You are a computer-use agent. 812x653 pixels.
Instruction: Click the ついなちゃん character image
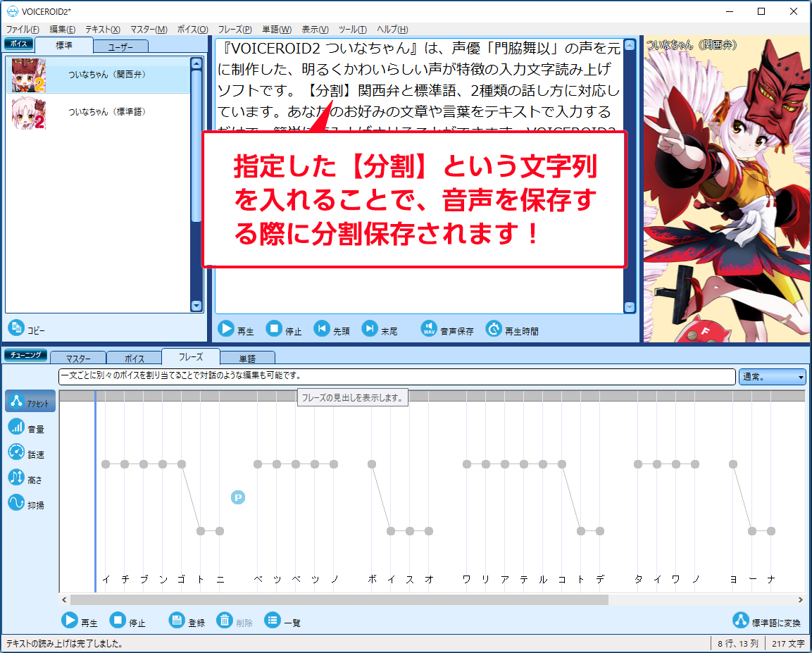[x=727, y=189]
